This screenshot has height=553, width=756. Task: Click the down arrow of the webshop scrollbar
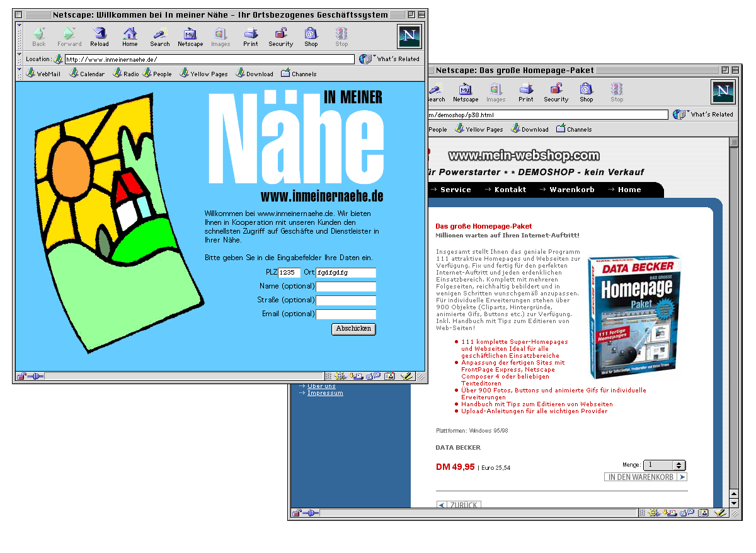(x=733, y=503)
